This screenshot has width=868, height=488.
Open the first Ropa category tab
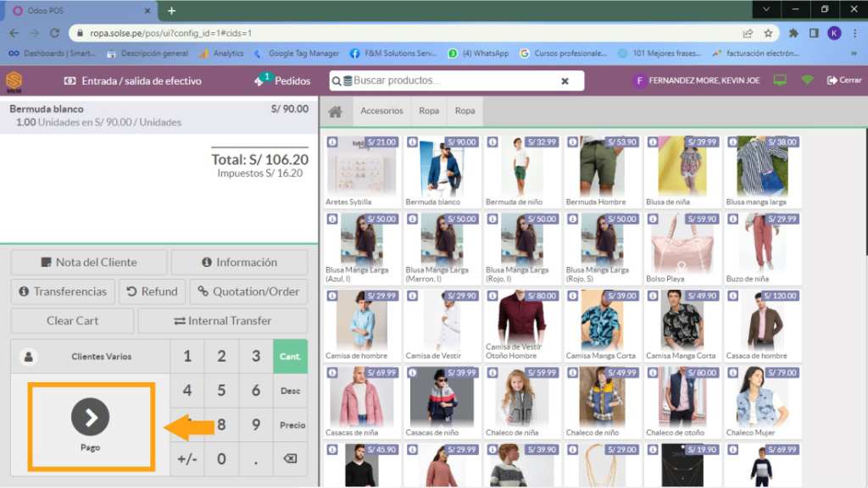click(x=429, y=111)
